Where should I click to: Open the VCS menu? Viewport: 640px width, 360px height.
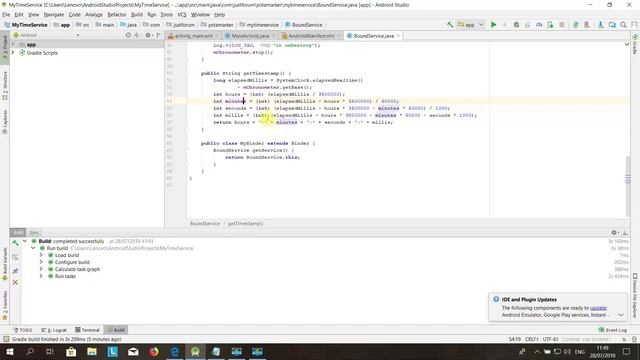point(182,15)
